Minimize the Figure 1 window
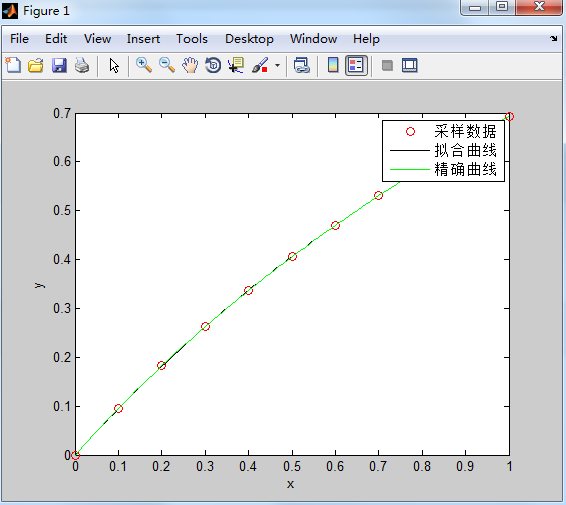 tap(475, 7)
